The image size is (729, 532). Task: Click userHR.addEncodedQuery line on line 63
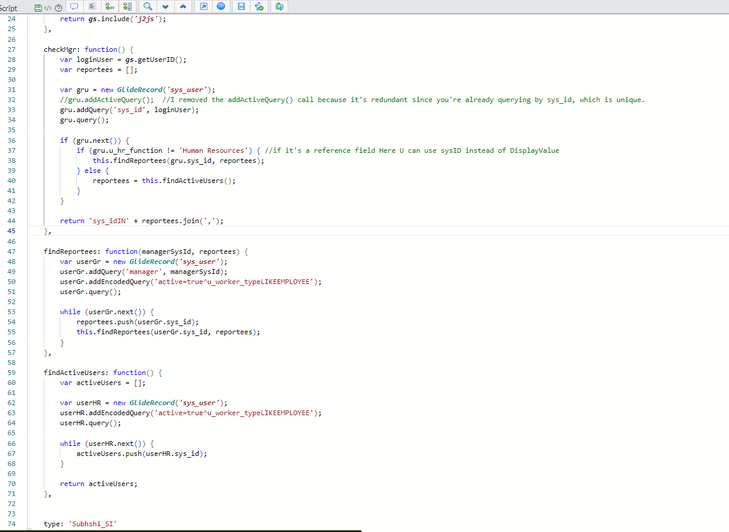(191, 413)
